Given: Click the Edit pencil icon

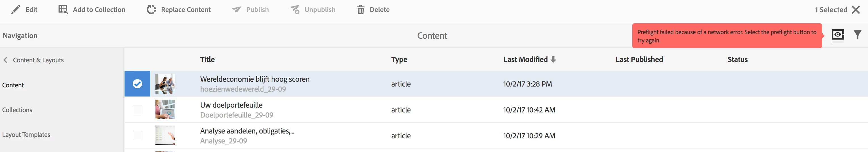Looking at the screenshot, I should coord(16,9).
